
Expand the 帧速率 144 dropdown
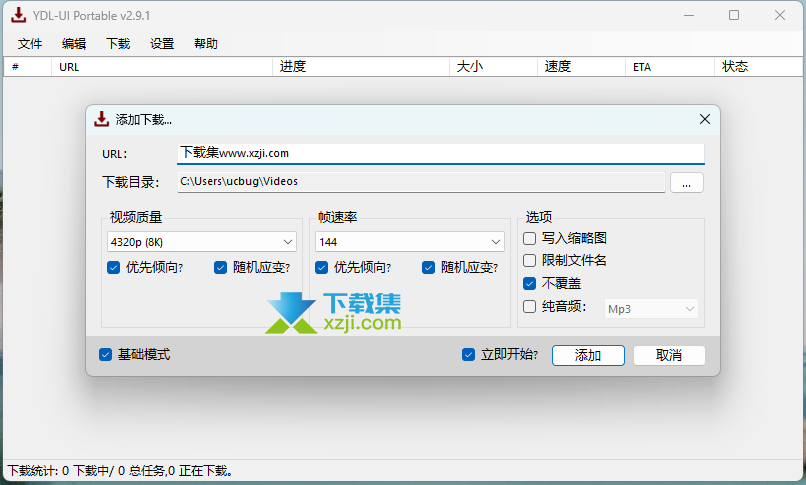(410, 241)
